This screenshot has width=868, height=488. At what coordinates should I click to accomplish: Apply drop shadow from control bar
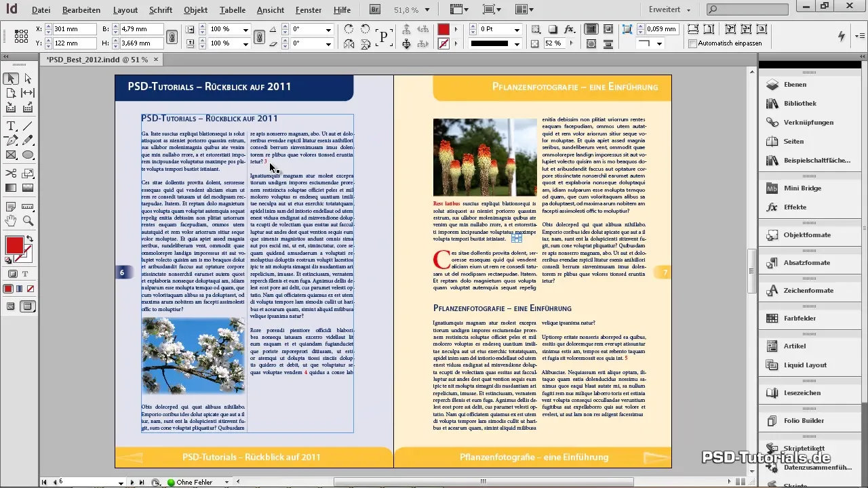(553, 30)
